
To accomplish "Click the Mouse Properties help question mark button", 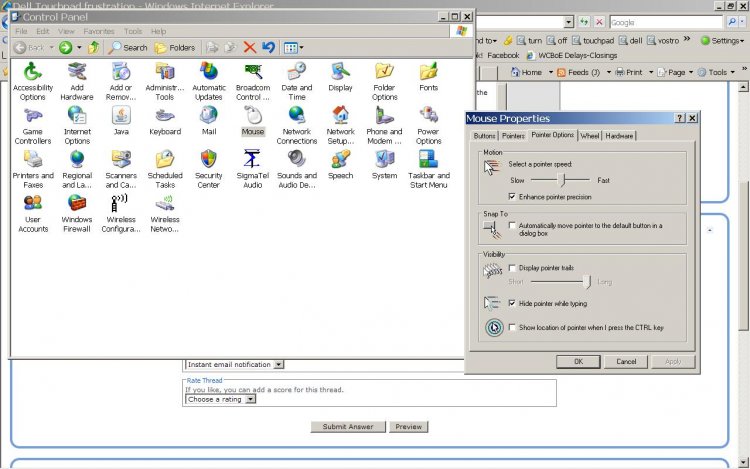I will tap(679, 118).
